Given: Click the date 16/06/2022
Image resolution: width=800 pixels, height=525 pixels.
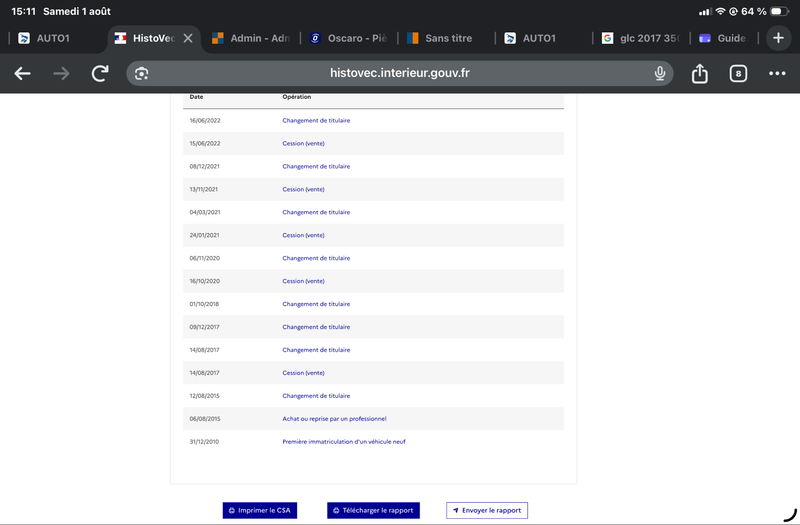Looking at the screenshot, I should (x=205, y=120).
